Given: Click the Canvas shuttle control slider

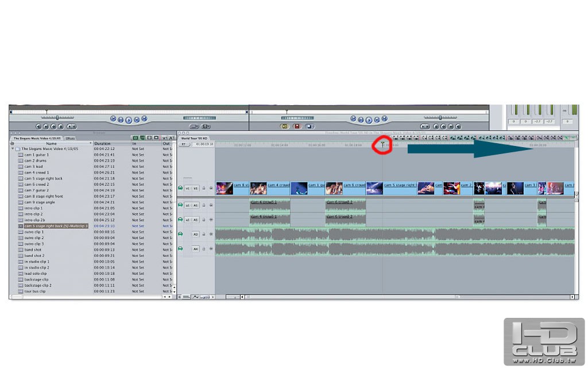Looking at the screenshot, I should pos(440,117).
